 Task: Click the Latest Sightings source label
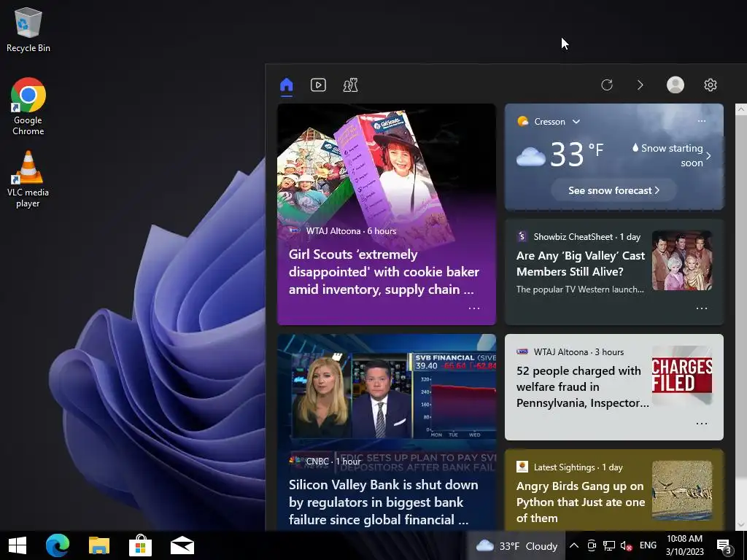pyautogui.click(x=564, y=467)
